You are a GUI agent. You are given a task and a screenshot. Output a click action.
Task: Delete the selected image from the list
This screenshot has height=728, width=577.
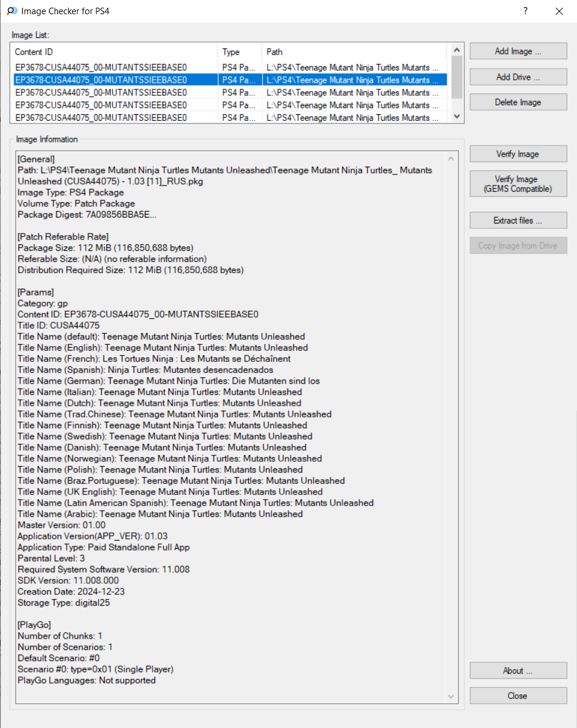tap(518, 102)
